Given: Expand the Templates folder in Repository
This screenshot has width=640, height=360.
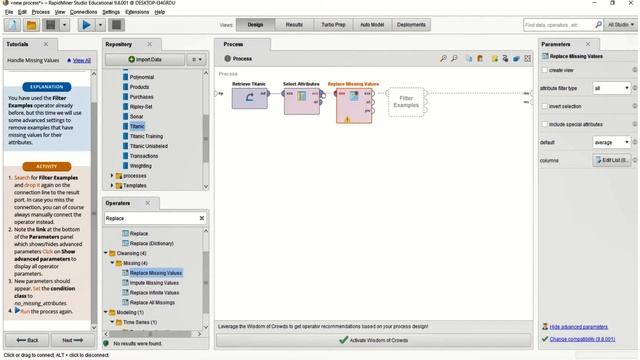Looking at the screenshot, I should tap(112, 185).
